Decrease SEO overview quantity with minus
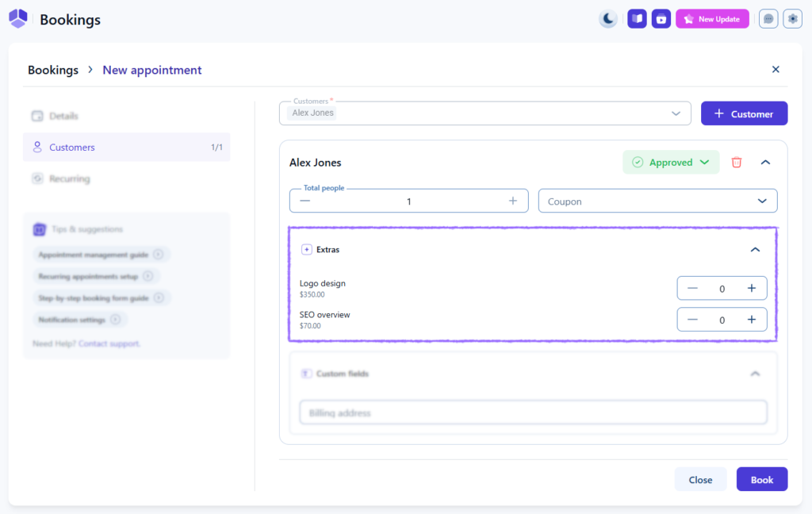The height and width of the screenshot is (514, 812). pyautogui.click(x=692, y=320)
